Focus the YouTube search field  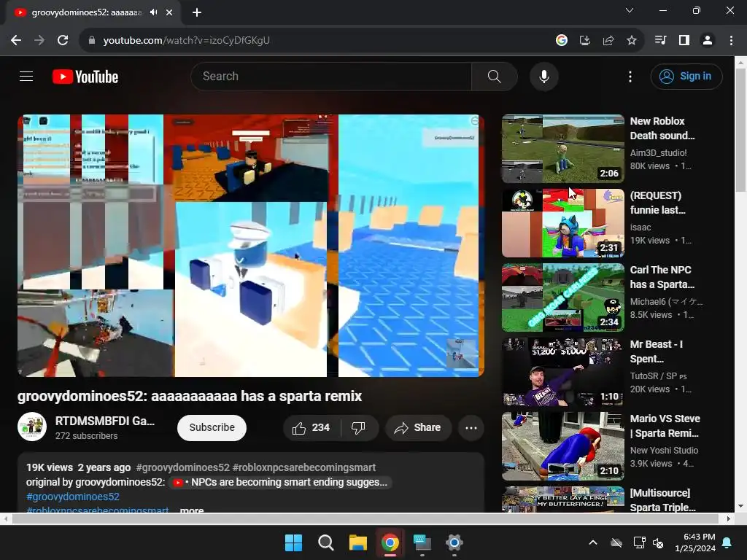(331, 76)
